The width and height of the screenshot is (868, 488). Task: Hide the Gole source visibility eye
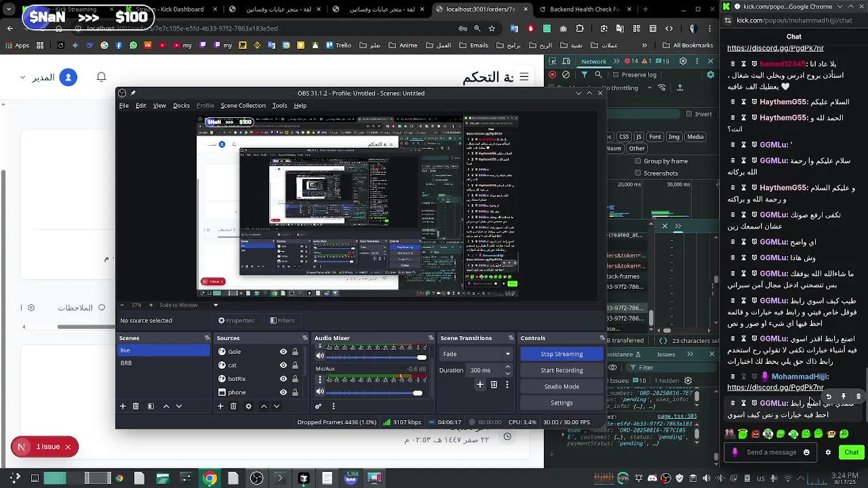point(283,352)
